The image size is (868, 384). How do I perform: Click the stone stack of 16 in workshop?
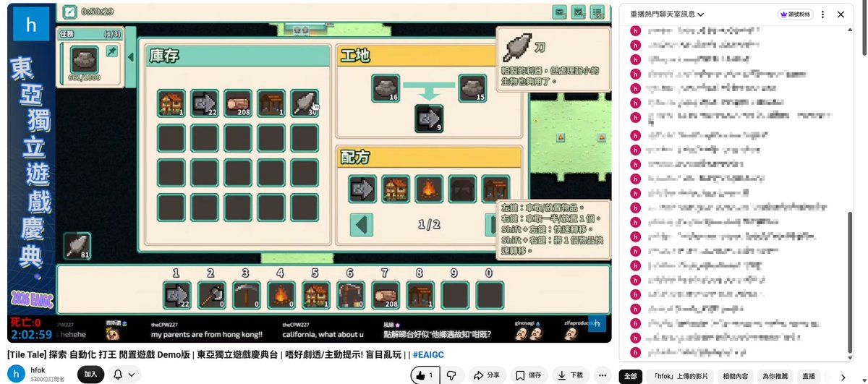[x=386, y=88]
